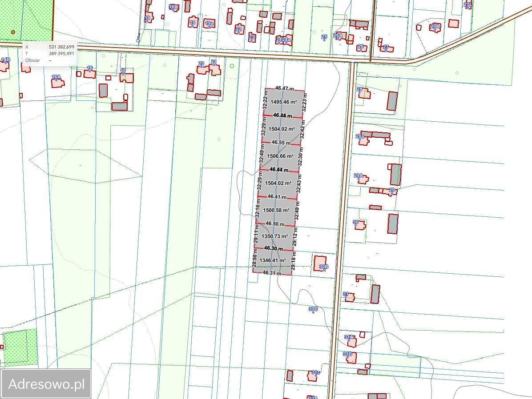Screen dimensions: 532x399
Task: Click the 29.18 m side dimension
Action: coord(294,261)
